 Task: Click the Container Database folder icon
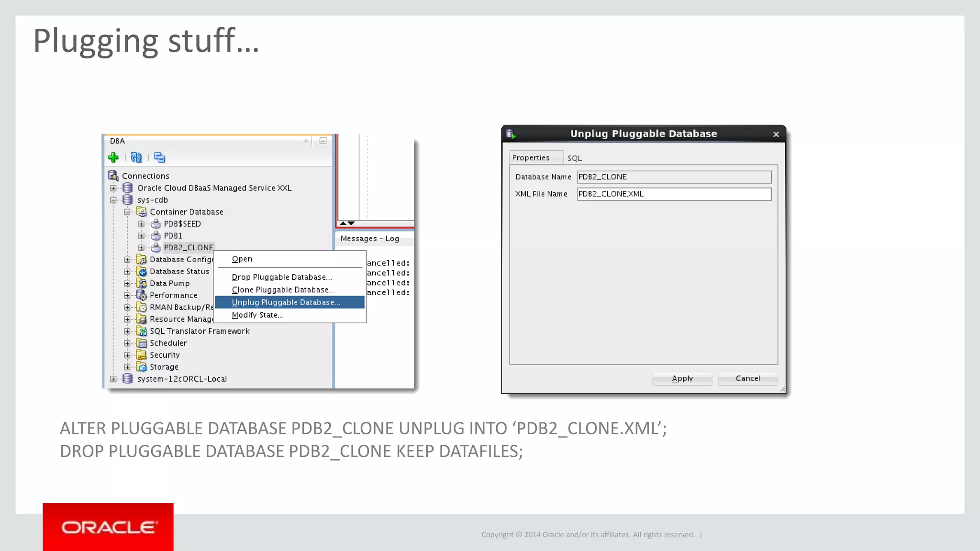click(142, 212)
